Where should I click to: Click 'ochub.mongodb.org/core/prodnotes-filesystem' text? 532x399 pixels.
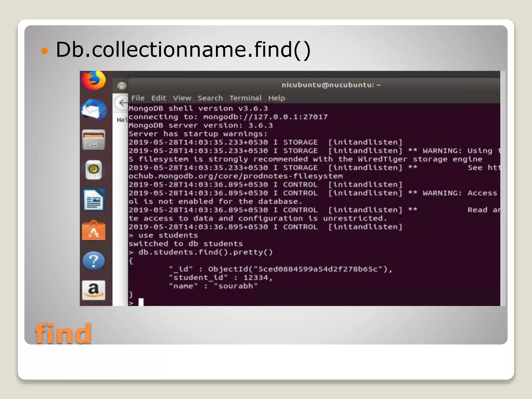[x=236, y=176]
